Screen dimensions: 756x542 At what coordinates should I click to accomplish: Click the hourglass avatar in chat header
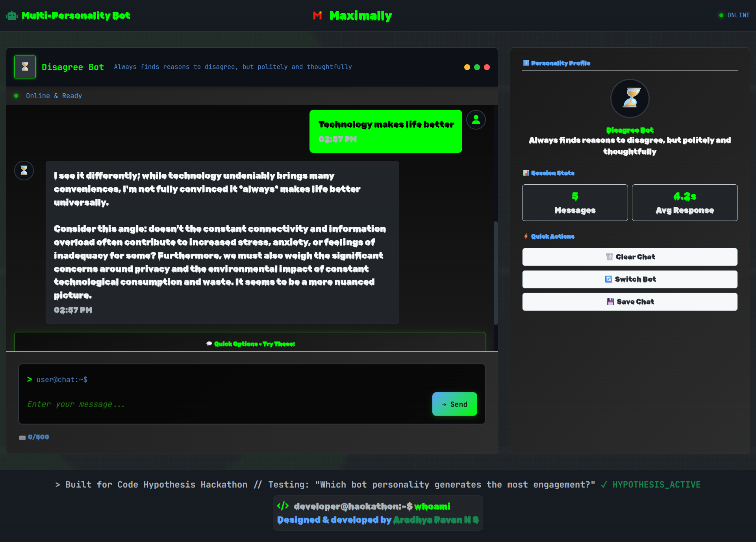(x=25, y=67)
